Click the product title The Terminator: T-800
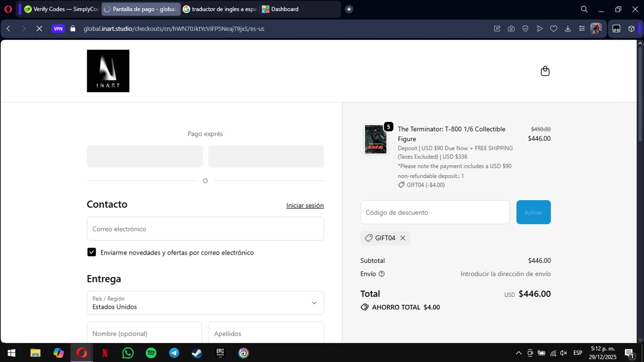The width and height of the screenshot is (644, 362). tap(452, 134)
